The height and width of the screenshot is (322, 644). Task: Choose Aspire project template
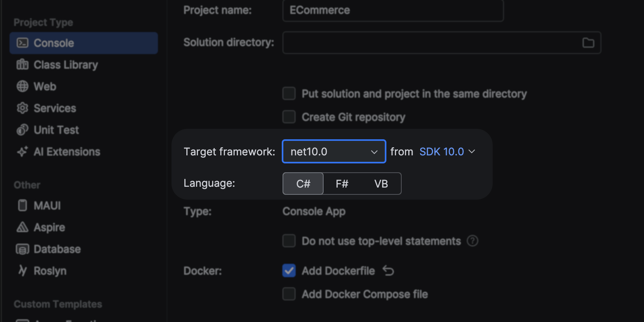point(49,227)
